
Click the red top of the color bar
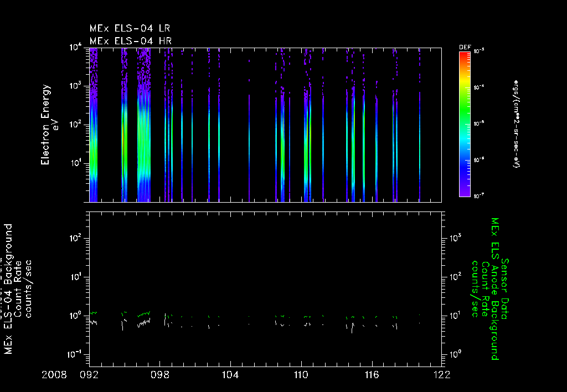[465, 55]
